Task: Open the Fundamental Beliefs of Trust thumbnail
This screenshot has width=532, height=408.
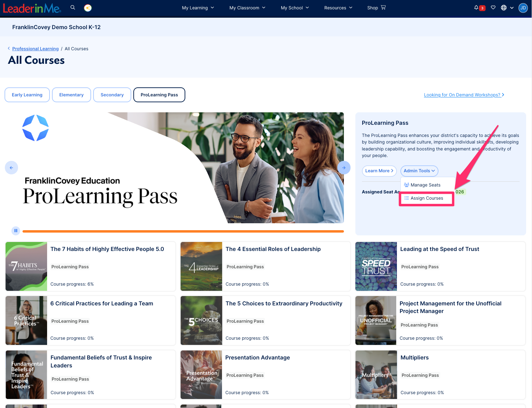Action: pos(26,375)
